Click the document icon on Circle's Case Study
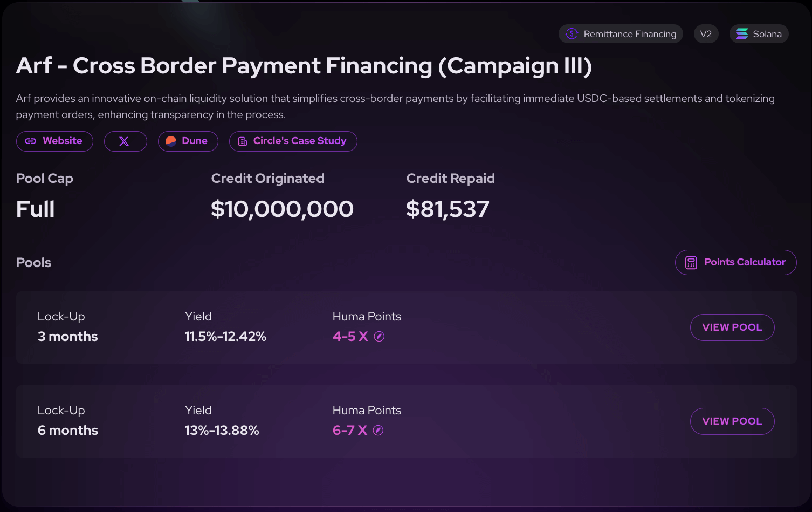Screen dimensions: 812x512 click(242, 141)
